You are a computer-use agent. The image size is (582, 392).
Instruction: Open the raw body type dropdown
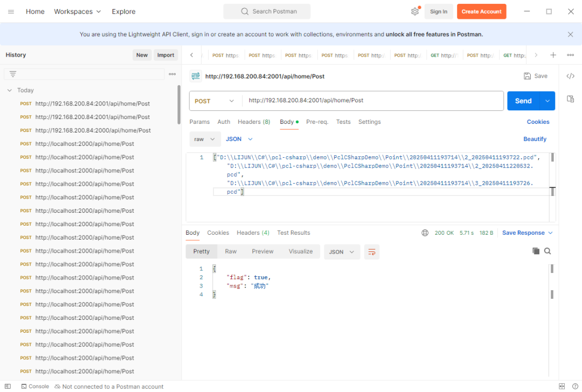tap(205, 139)
